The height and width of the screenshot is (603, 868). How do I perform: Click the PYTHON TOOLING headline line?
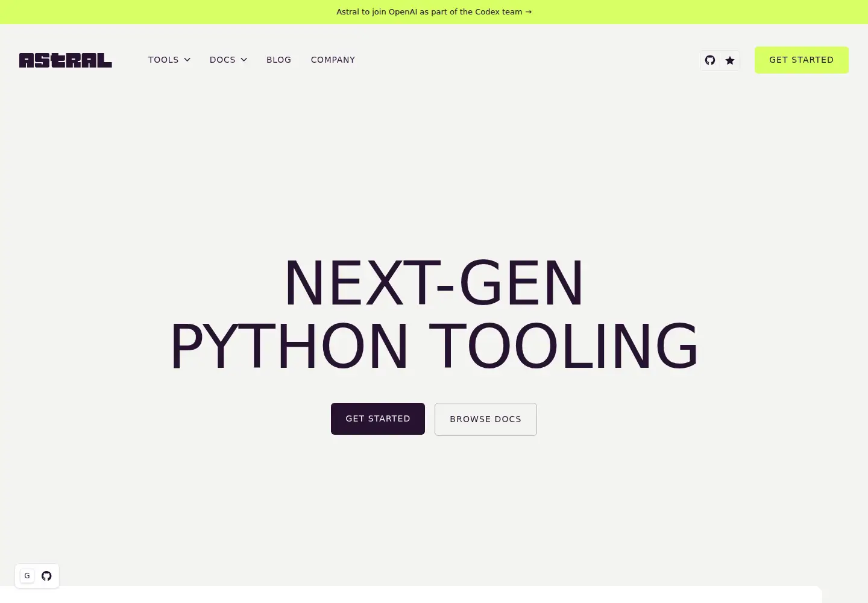[x=434, y=346]
